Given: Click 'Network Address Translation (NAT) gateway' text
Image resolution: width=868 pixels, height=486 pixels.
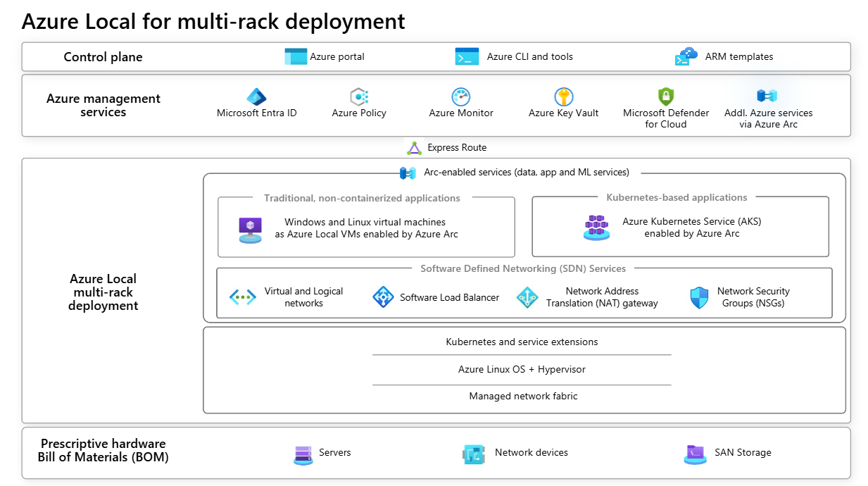Looking at the screenshot, I should click(x=602, y=297).
